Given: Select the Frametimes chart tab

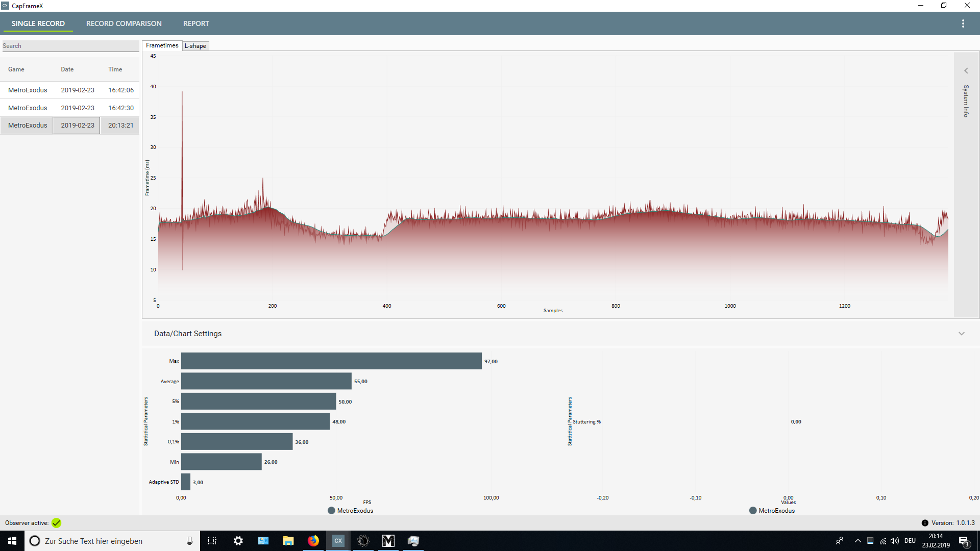Looking at the screenshot, I should click(162, 45).
